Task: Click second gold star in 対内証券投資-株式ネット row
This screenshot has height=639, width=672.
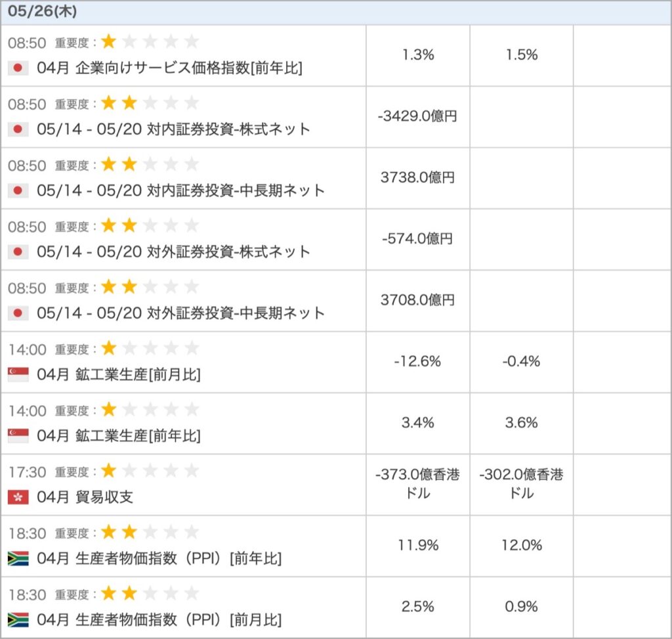Action: point(129,103)
